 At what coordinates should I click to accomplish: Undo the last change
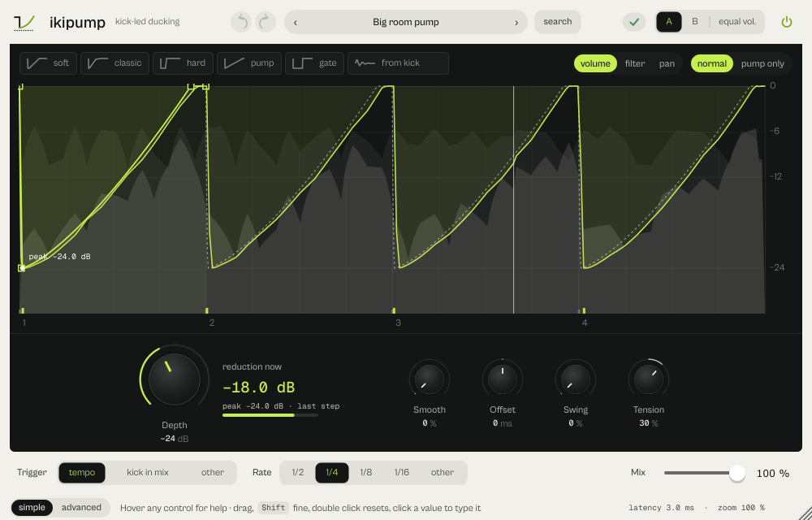click(241, 22)
